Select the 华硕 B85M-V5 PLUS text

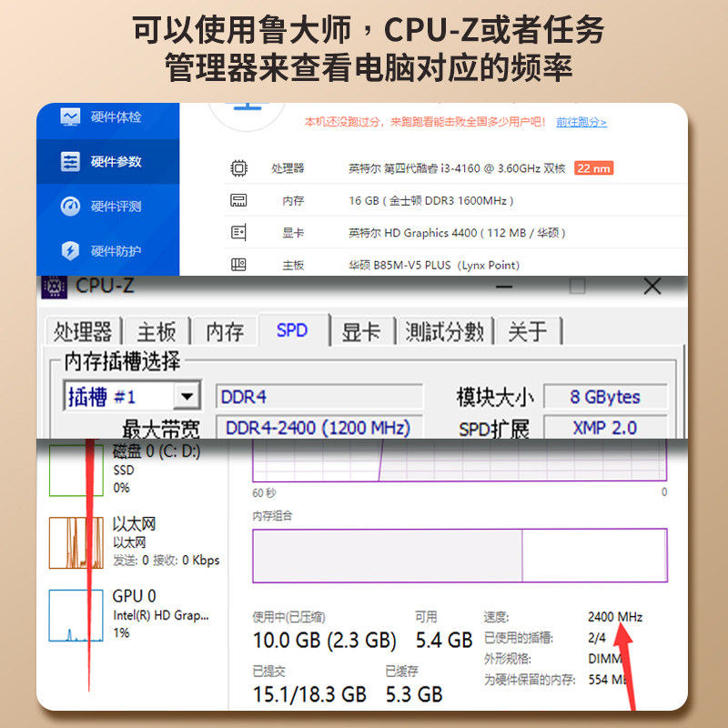[434, 265]
